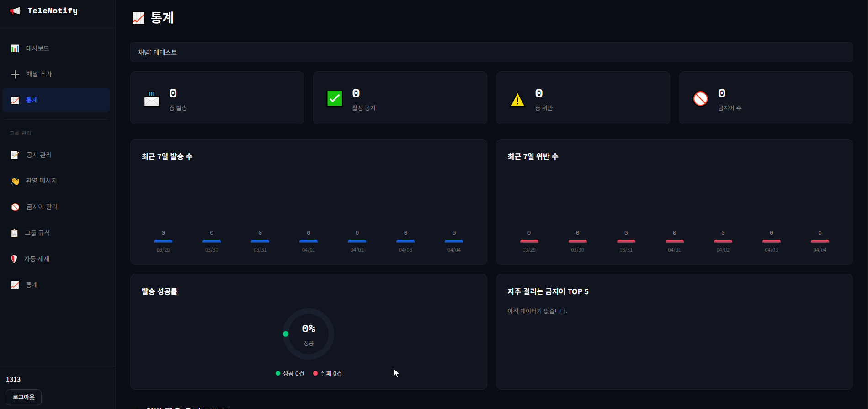
Task: Click the dashboard bar chart icon
Action: pyautogui.click(x=15, y=48)
